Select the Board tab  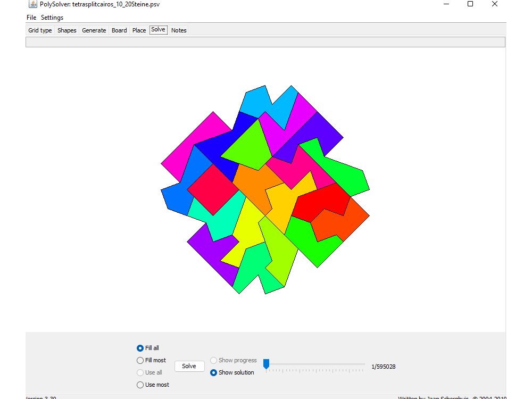119,30
